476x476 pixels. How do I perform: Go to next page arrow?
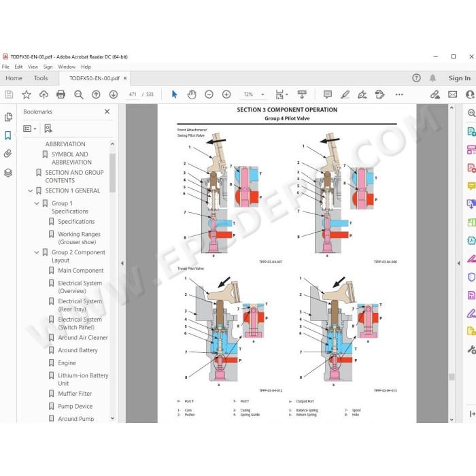pyautogui.click(x=114, y=95)
